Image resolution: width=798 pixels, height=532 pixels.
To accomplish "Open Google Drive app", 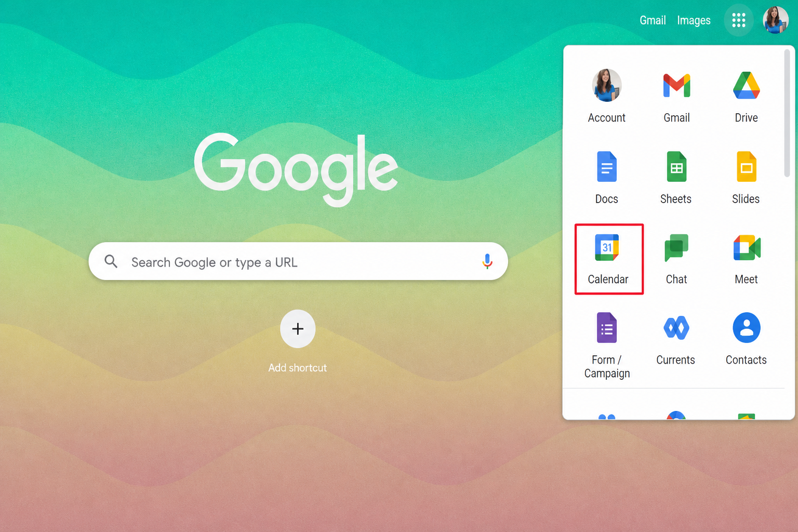I will (x=747, y=96).
